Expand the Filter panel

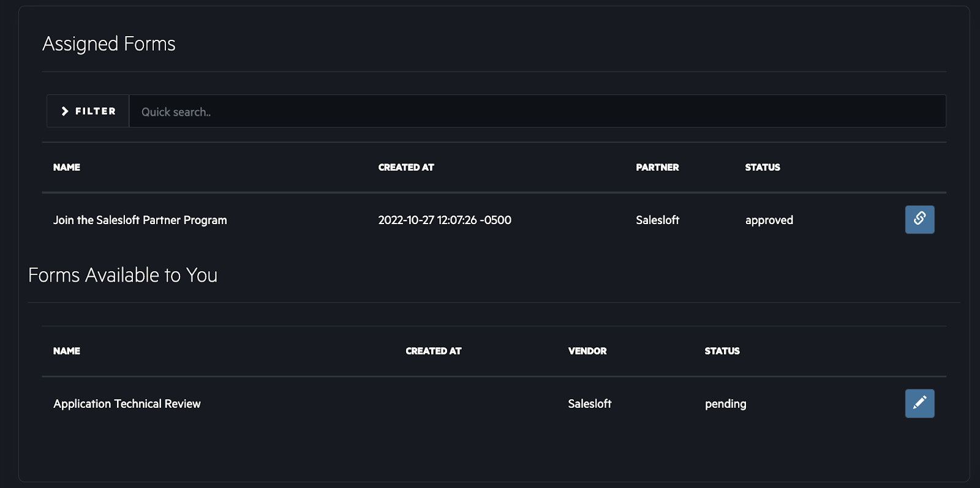(x=88, y=111)
